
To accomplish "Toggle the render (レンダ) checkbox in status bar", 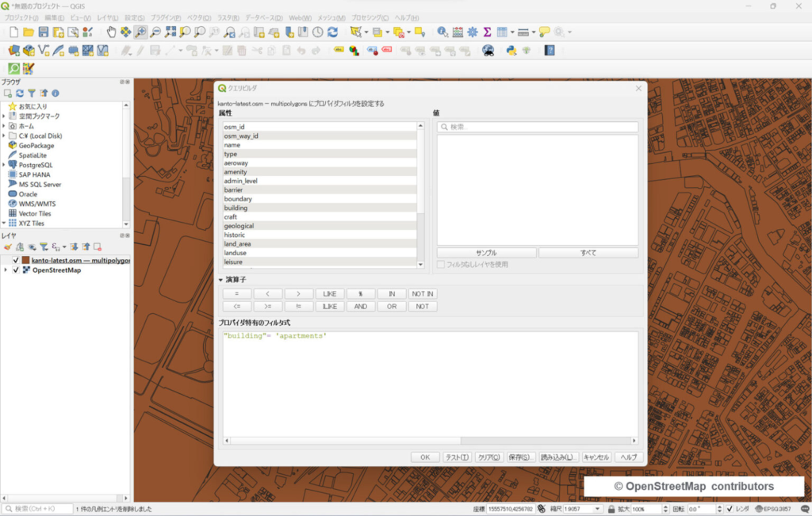I will tap(730, 509).
